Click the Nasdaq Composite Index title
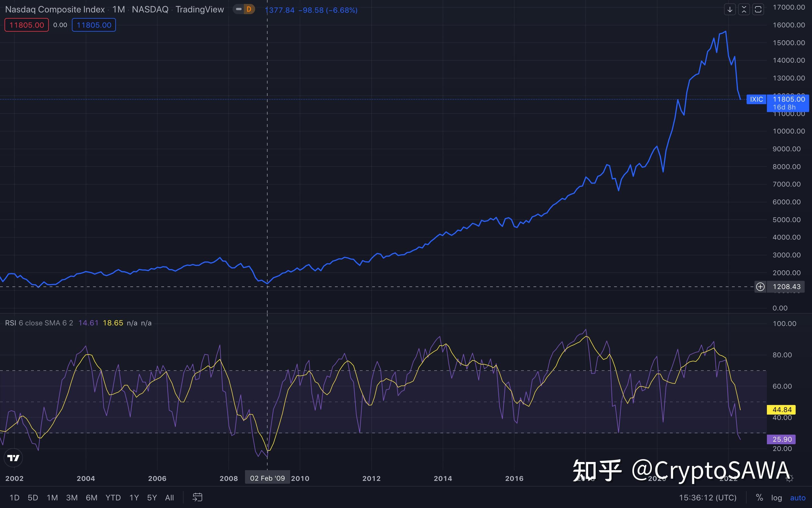This screenshot has height=508, width=812. click(x=55, y=9)
